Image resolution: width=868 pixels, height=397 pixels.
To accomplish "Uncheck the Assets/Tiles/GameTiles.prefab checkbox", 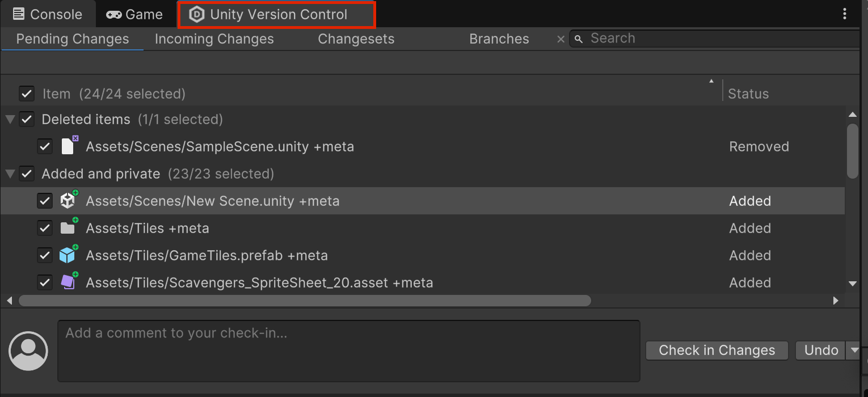I will pyautogui.click(x=45, y=255).
